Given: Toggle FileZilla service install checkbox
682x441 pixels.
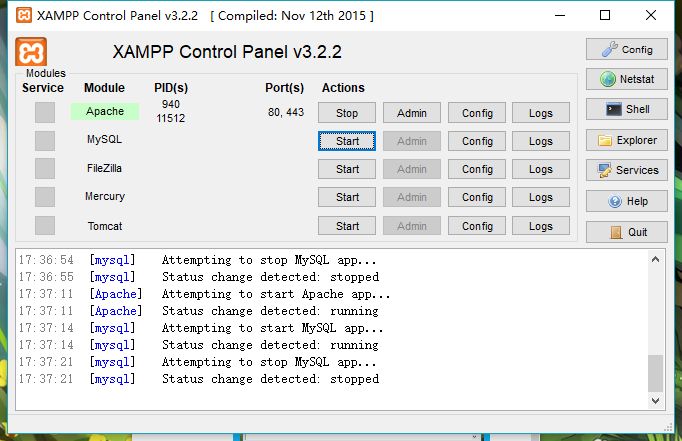Looking at the screenshot, I should (x=45, y=169).
